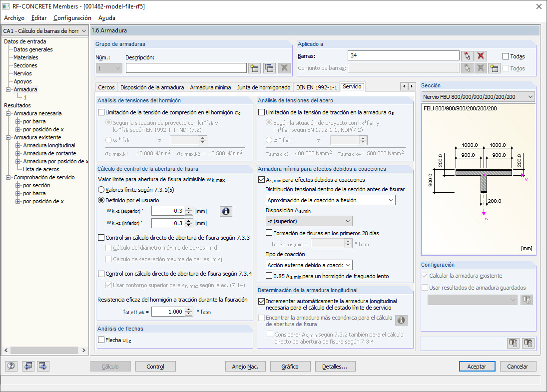
Task: Click the tab scroll left arrow
Action: (x=404, y=86)
